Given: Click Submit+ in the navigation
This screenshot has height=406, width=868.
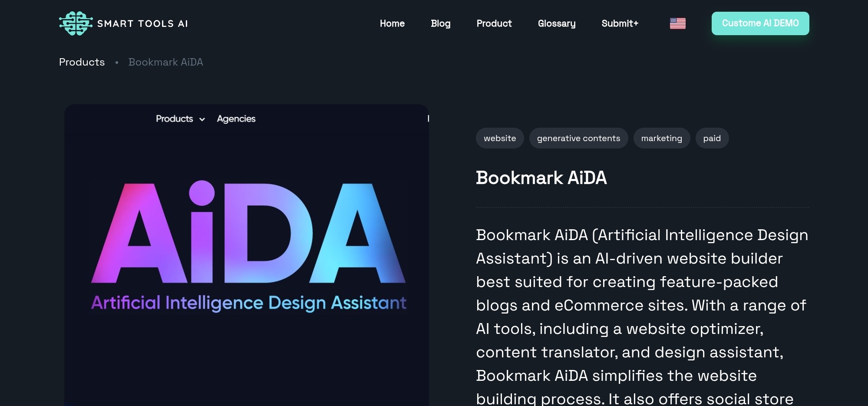Looking at the screenshot, I should pos(620,23).
